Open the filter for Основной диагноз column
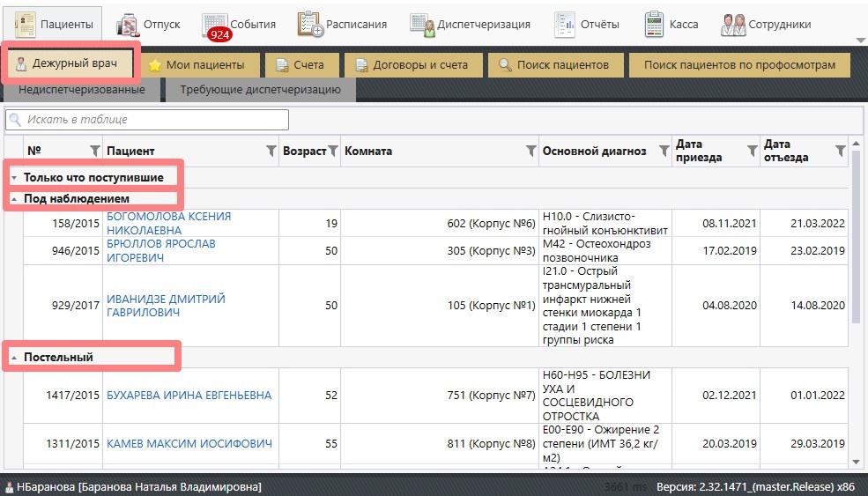Image resolution: width=868 pixels, height=496 pixels. pyautogui.click(x=663, y=151)
